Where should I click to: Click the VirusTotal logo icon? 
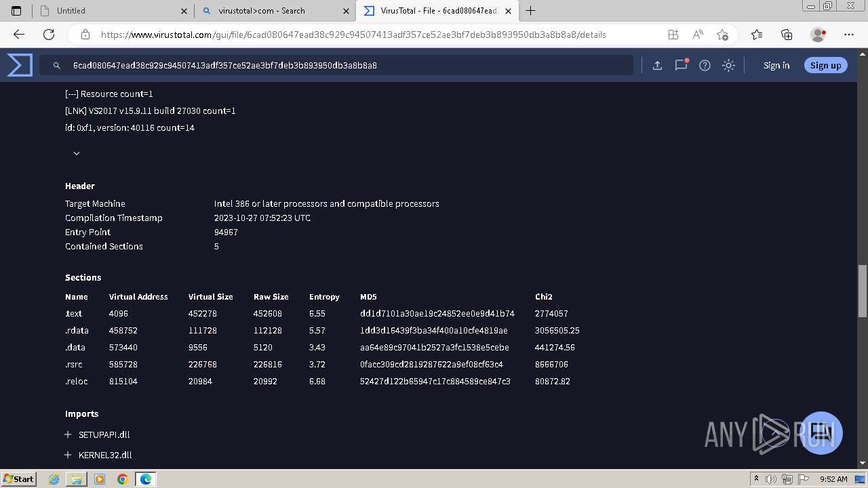tap(20, 65)
